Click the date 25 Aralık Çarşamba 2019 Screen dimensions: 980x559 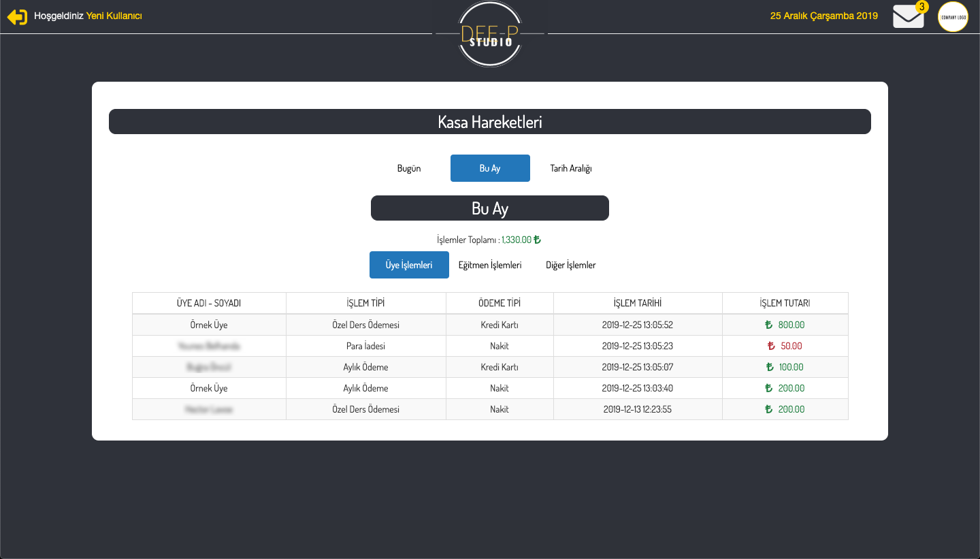pyautogui.click(x=823, y=16)
